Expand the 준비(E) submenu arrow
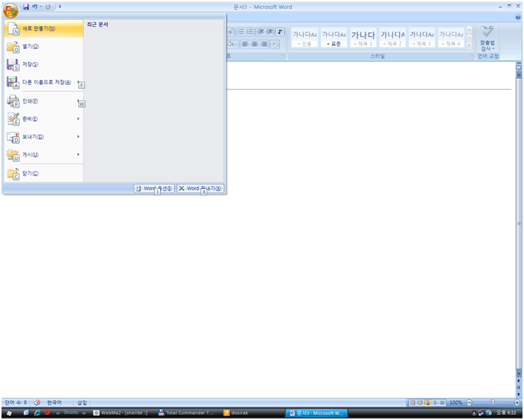 coord(78,119)
